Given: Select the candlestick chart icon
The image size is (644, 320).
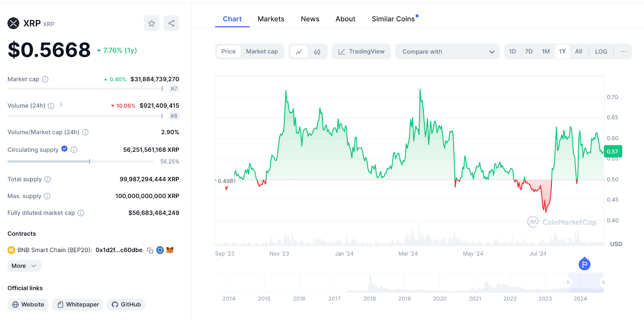Looking at the screenshot, I should [317, 52].
